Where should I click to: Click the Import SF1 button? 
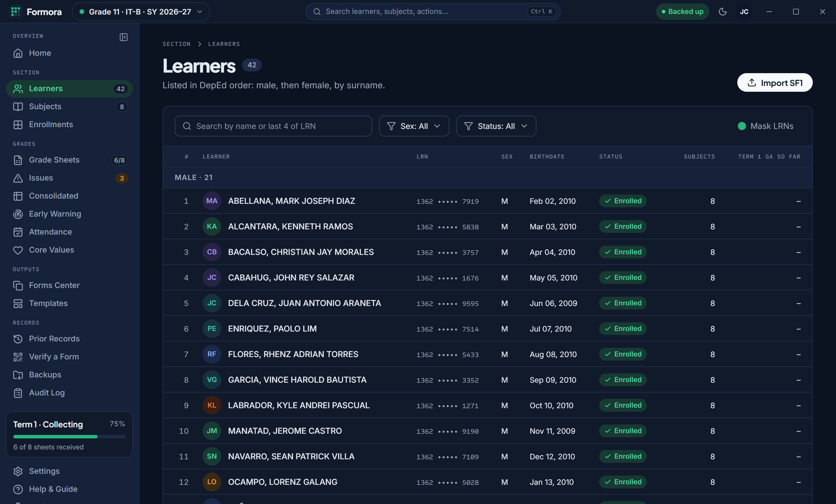[774, 82]
